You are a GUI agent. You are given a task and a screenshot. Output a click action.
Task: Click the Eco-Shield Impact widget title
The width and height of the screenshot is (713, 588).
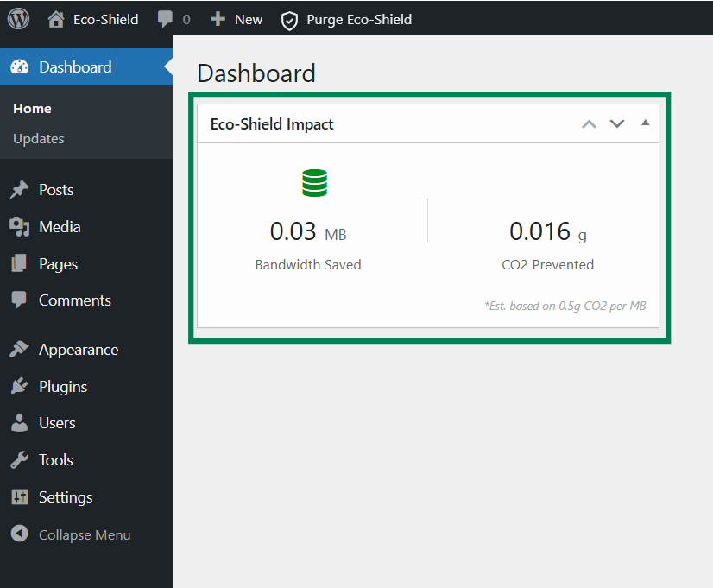[271, 124]
